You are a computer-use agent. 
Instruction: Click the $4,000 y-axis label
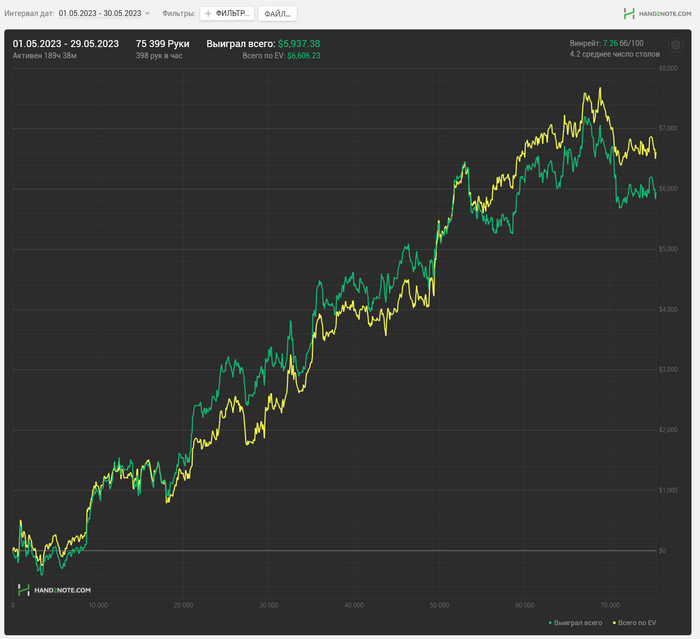tap(668, 309)
